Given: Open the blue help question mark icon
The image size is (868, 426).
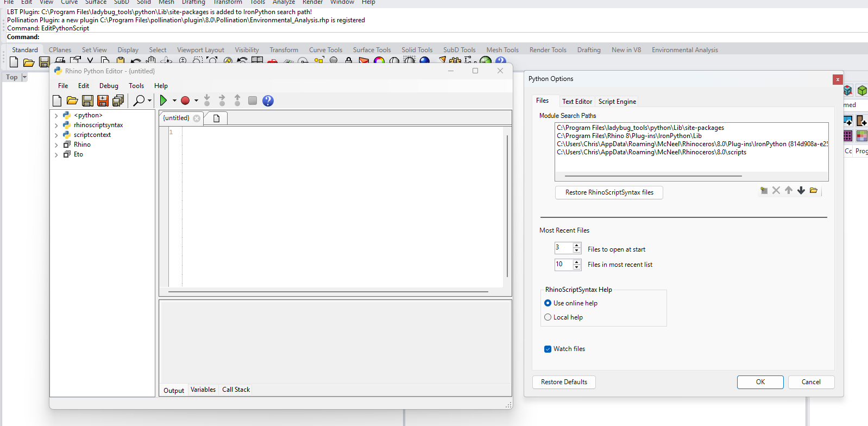Looking at the screenshot, I should (268, 101).
